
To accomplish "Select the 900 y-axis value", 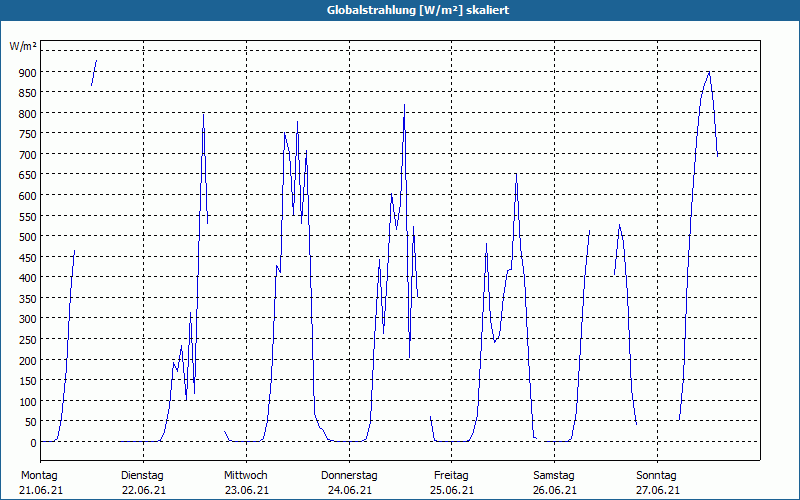I will (x=28, y=72).
